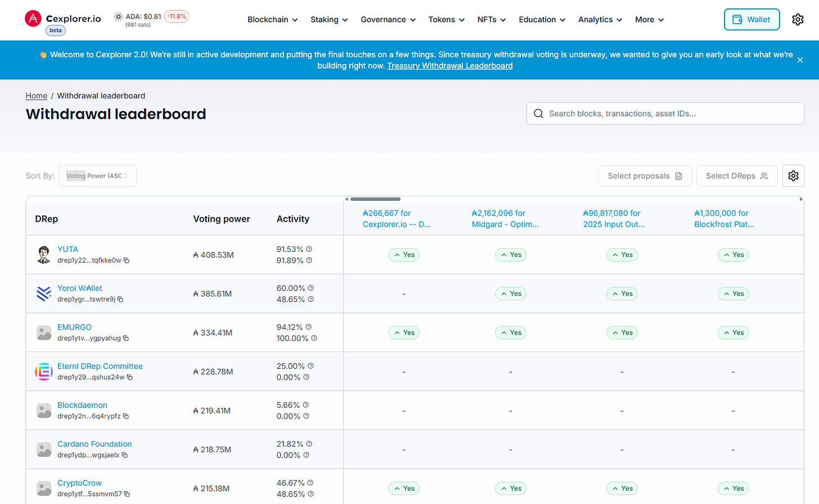Image resolution: width=819 pixels, height=504 pixels.
Task: Show info for YUTA's 91.53% activity
Action: point(309,249)
